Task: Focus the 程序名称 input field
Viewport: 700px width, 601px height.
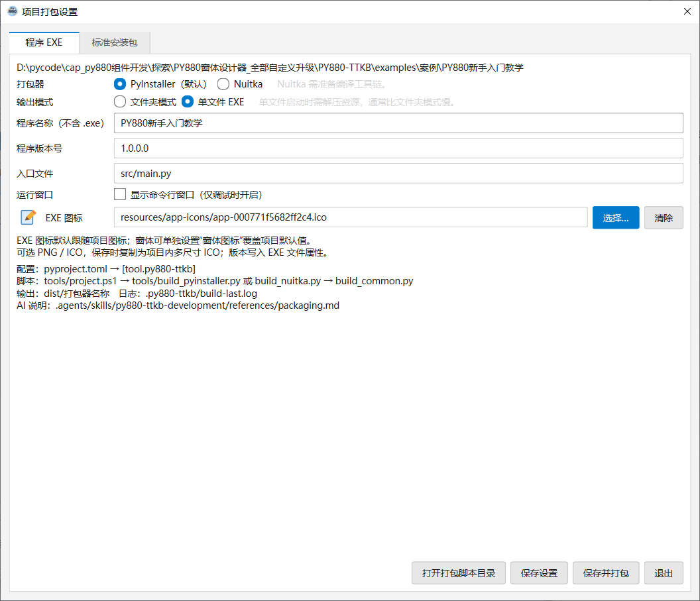Action: pos(398,123)
